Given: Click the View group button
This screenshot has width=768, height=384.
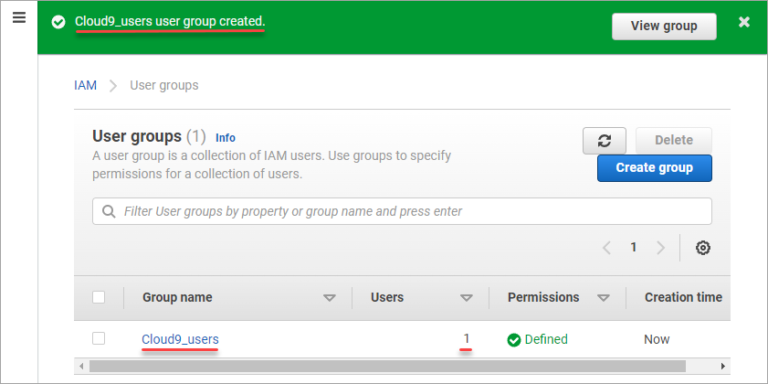Looking at the screenshot, I should 664,26.
